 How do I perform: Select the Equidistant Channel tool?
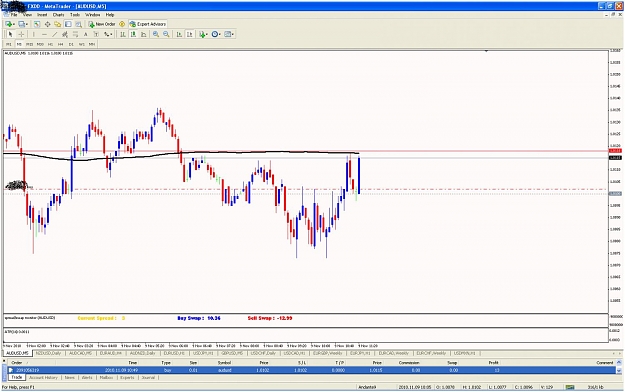tap(65, 34)
